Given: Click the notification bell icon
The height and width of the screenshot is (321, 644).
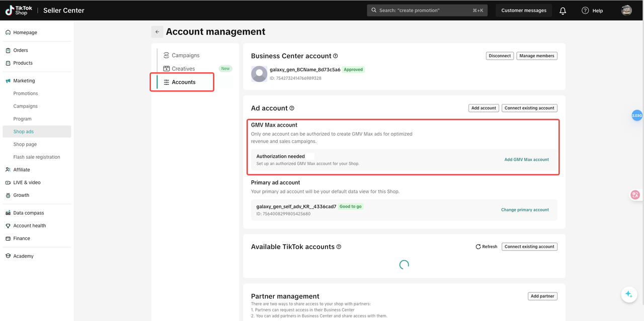Looking at the screenshot, I should (x=562, y=11).
